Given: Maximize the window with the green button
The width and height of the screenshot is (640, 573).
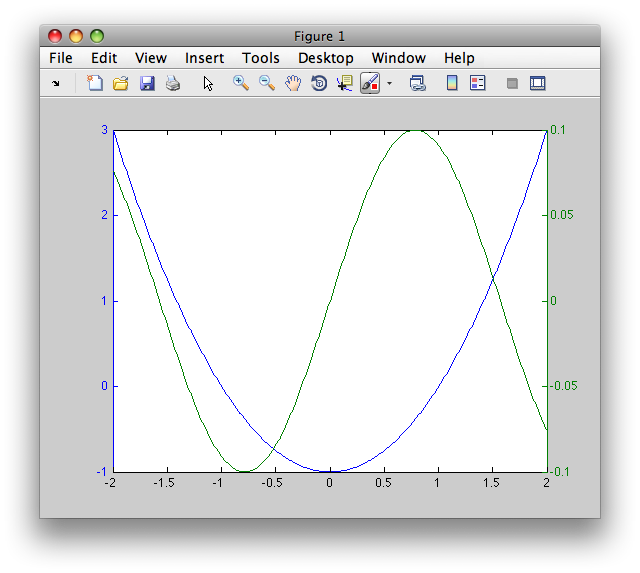Looking at the screenshot, I should 97,36.
